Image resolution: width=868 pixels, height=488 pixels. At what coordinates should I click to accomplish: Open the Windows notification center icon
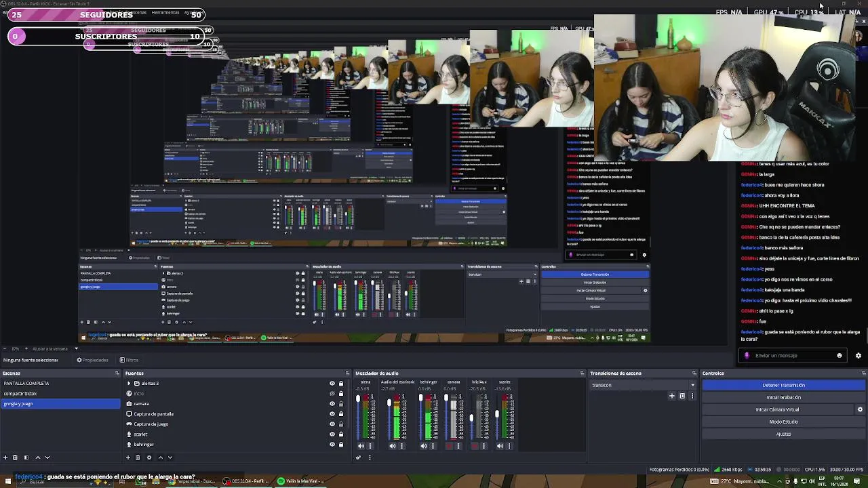[856, 481]
